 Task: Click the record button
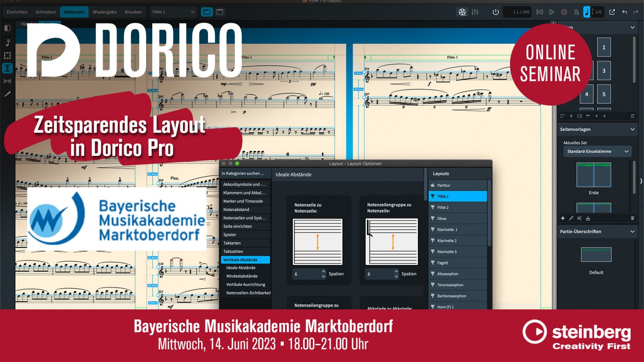564,12
